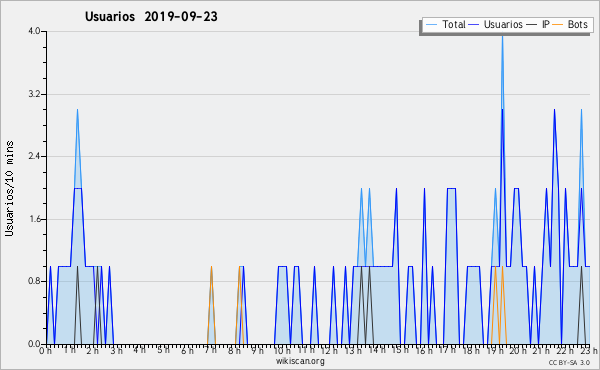Click the x-axis label '5 h'
Screen dimensions: 600x370
[163, 350]
